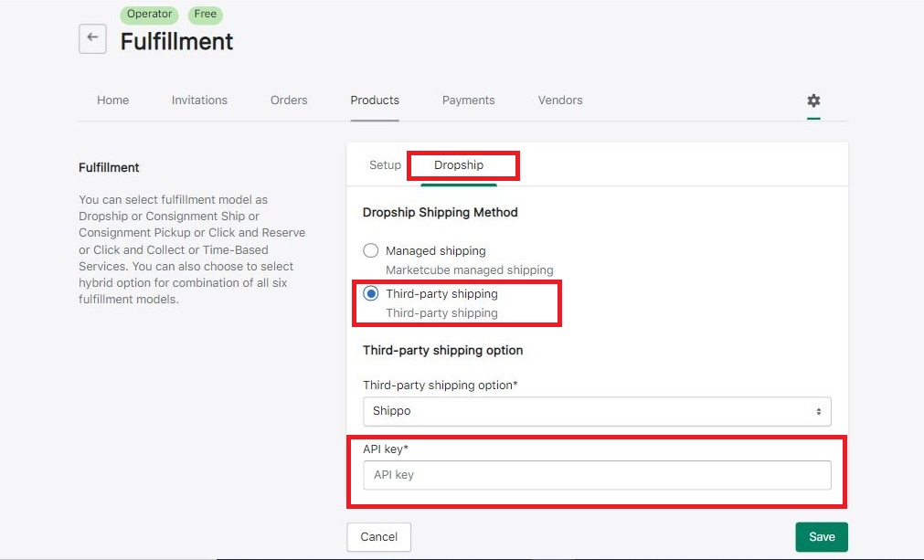924x560 pixels.
Task: Click the Free plan badge
Action: point(205,14)
